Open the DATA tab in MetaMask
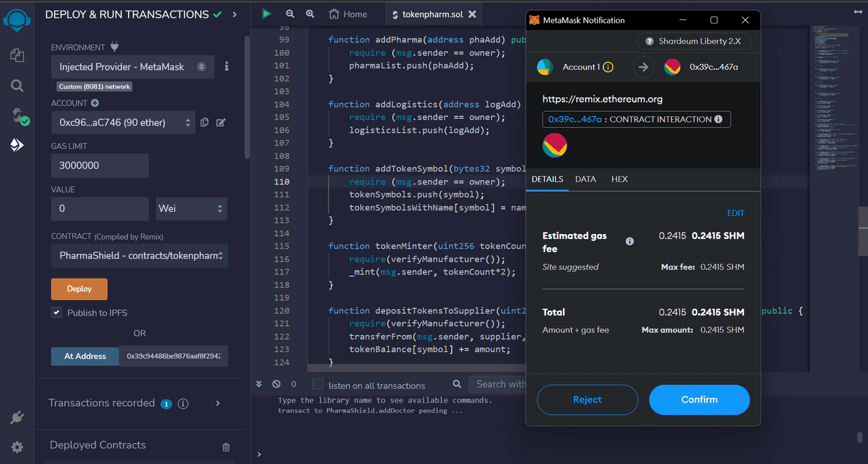The height and width of the screenshot is (464, 868). tap(585, 179)
